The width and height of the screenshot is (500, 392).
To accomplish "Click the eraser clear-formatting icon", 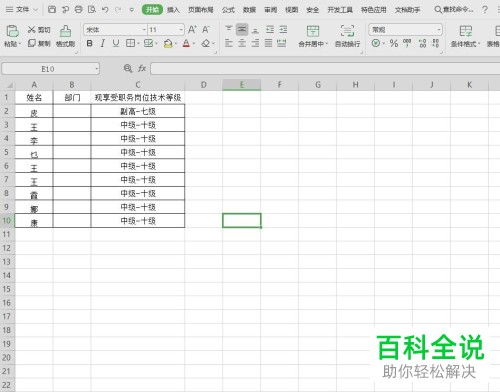I will 206,43.
